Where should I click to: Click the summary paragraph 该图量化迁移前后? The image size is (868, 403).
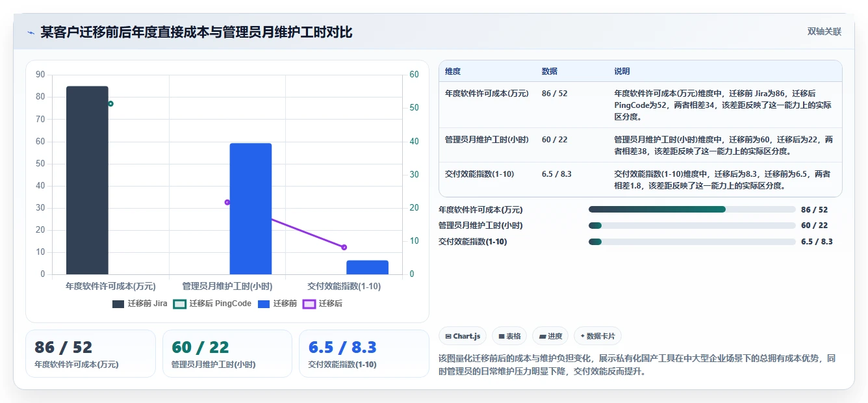point(637,365)
